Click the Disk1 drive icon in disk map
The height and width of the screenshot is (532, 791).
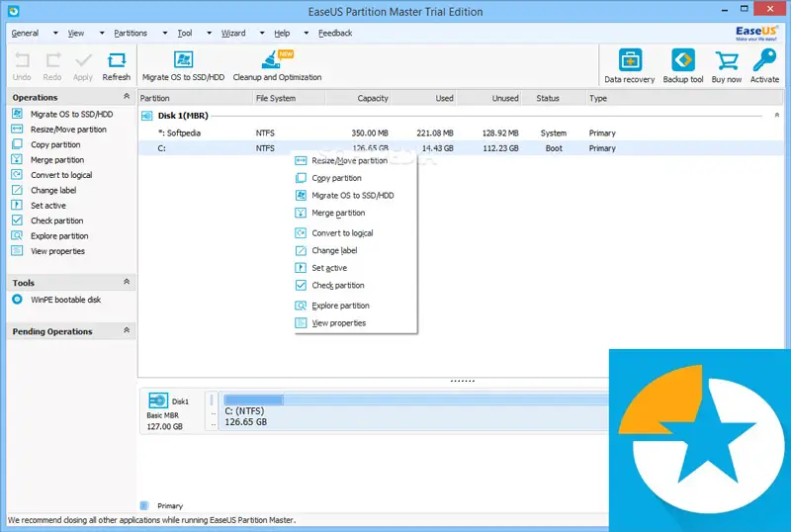point(158,400)
